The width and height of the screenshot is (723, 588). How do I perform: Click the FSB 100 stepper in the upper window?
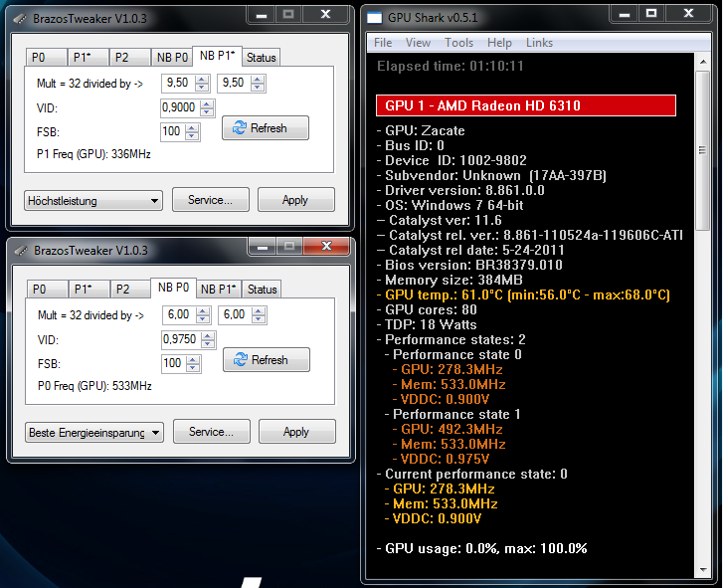(x=192, y=132)
